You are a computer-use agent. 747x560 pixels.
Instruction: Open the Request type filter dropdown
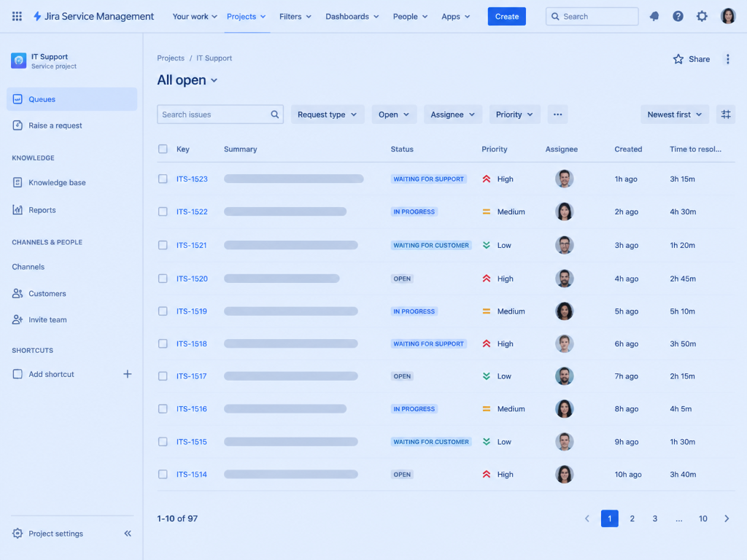pyautogui.click(x=328, y=114)
